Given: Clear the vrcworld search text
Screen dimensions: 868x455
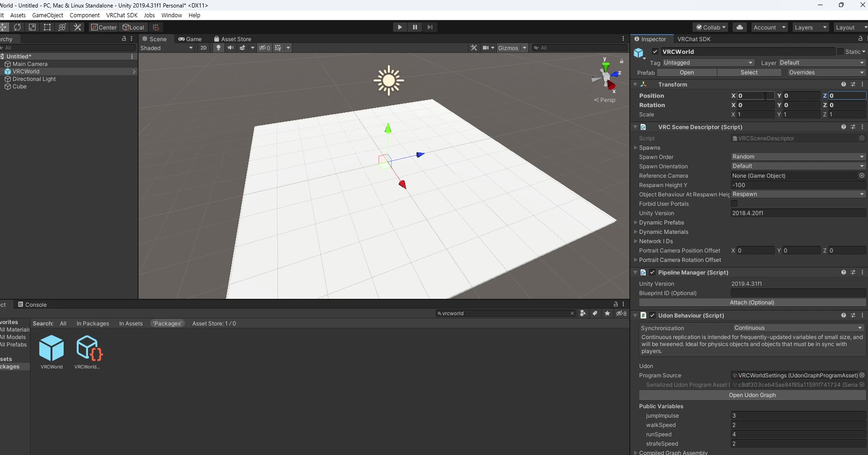Looking at the screenshot, I should pos(572,313).
